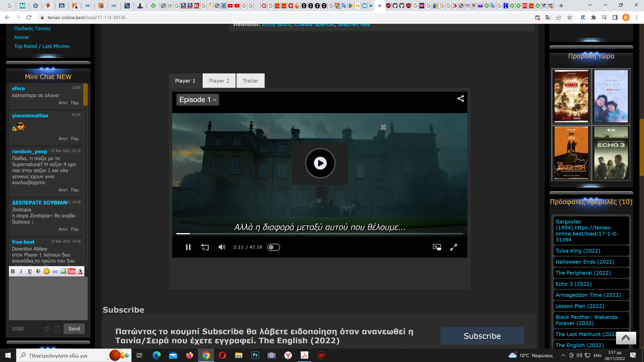Screen dimensions: 644x362
Task: Switch to Player 2 tab
Action: [x=219, y=81]
